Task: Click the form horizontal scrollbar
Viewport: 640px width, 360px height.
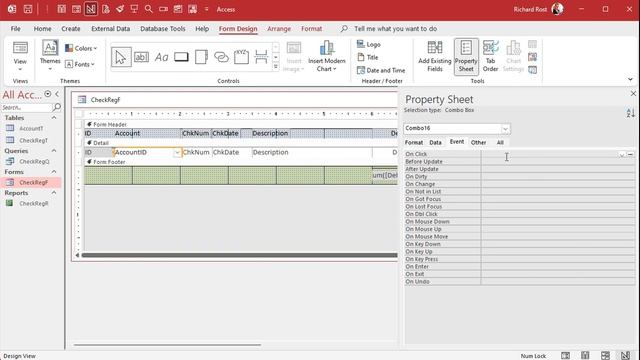Action: pos(239,255)
